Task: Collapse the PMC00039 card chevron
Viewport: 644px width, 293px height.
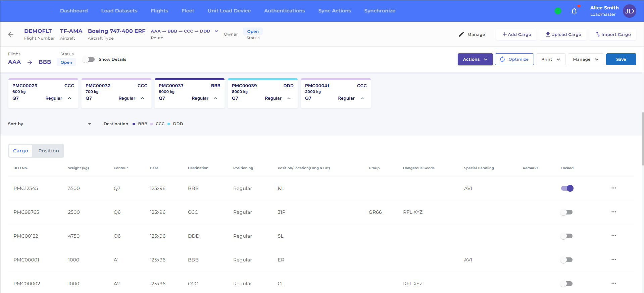Action: (289, 98)
